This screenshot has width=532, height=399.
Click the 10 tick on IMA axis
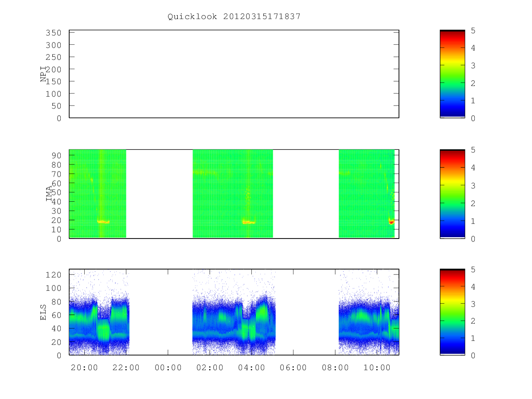[x=56, y=229]
